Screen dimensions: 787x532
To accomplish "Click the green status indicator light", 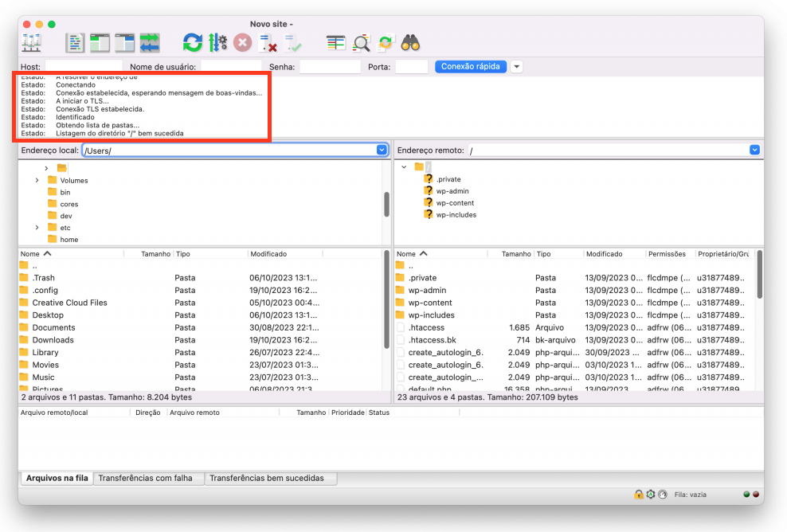I will [746, 495].
